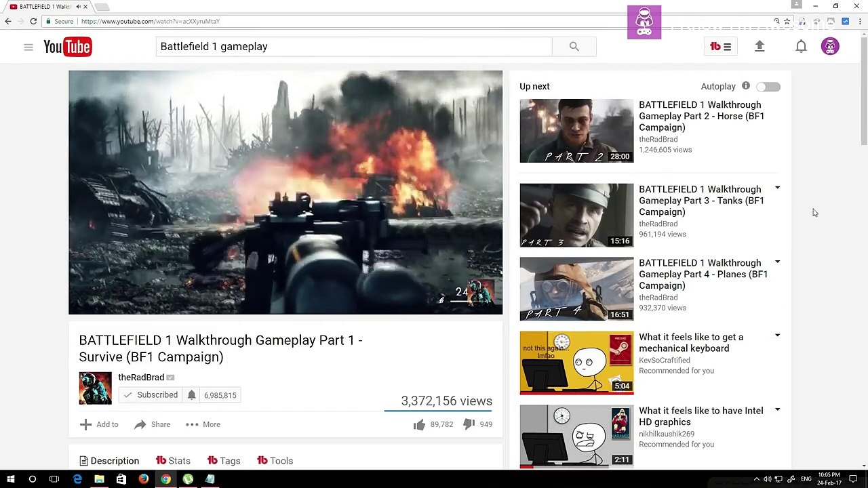Open Intel HD graphics video thumbnail
Viewport: 868px width, 488px height.
(576, 436)
